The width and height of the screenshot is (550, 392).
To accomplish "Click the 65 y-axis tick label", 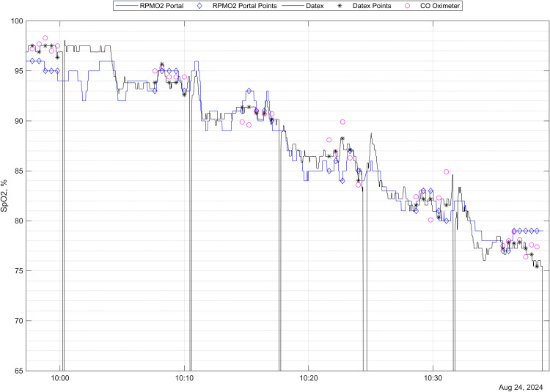I will click(x=19, y=371).
